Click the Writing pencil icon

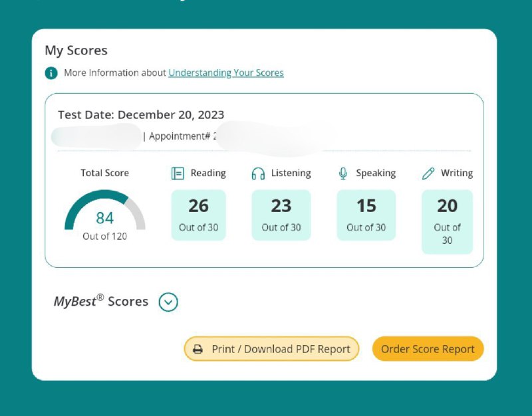428,173
